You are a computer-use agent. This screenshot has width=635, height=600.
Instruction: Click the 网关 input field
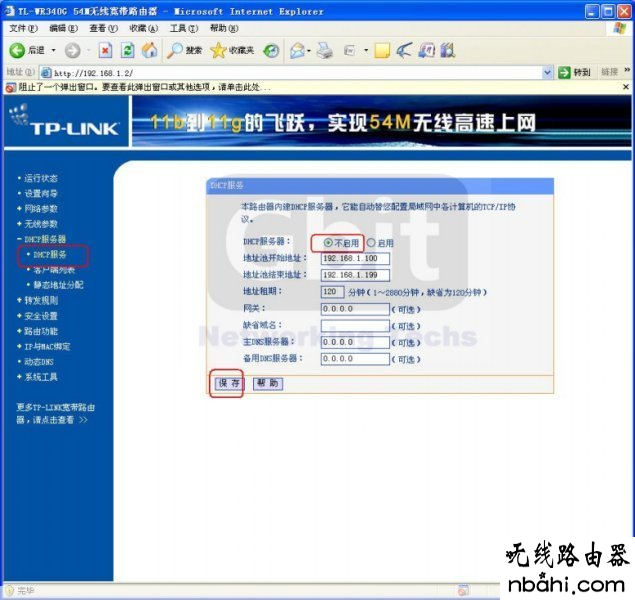tap(355, 309)
